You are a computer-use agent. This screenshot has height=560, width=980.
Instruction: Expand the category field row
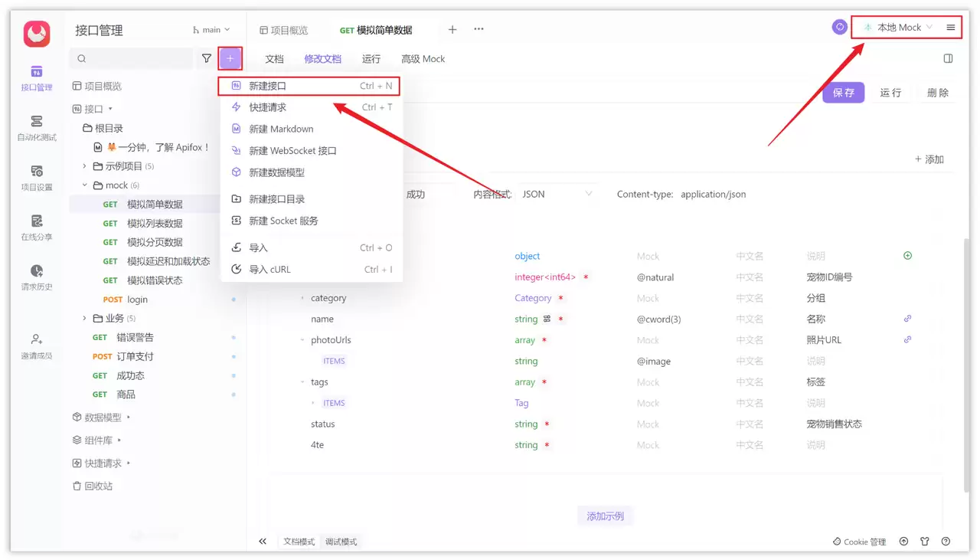point(302,298)
